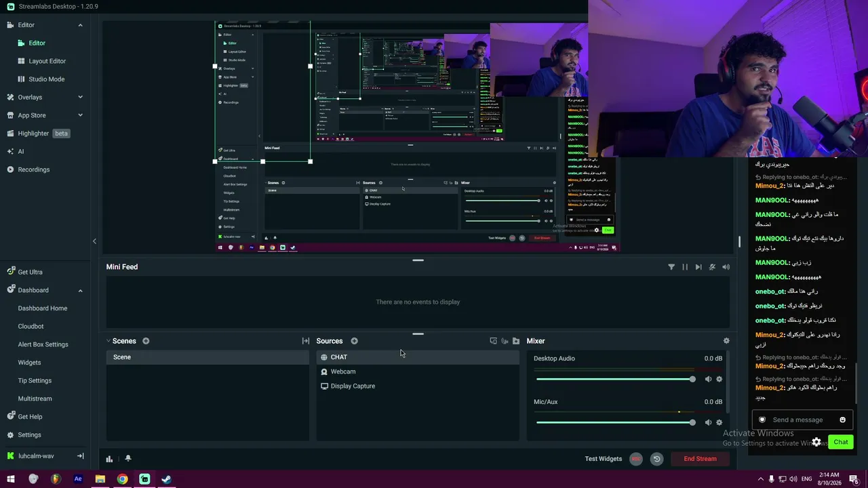Select the Display Capture source
The height and width of the screenshot is (488, 868).
[418, 386]
